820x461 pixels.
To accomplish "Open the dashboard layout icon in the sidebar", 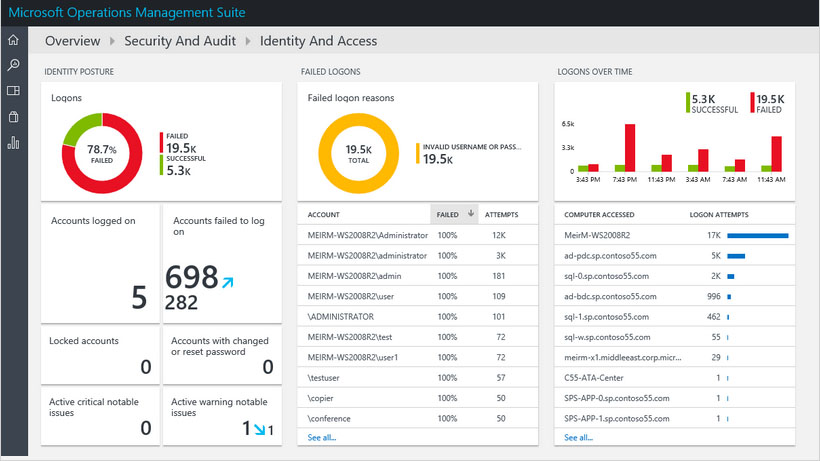I will (13, 91).
